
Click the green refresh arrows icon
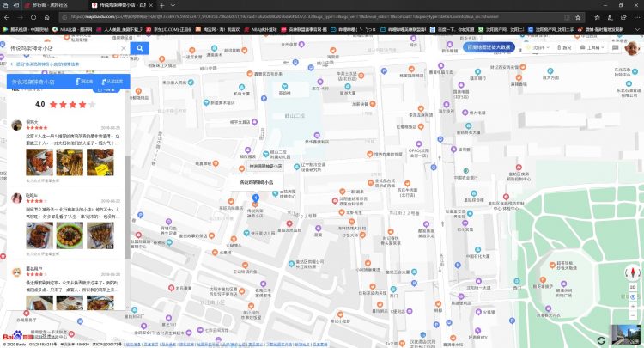[601, 340]
